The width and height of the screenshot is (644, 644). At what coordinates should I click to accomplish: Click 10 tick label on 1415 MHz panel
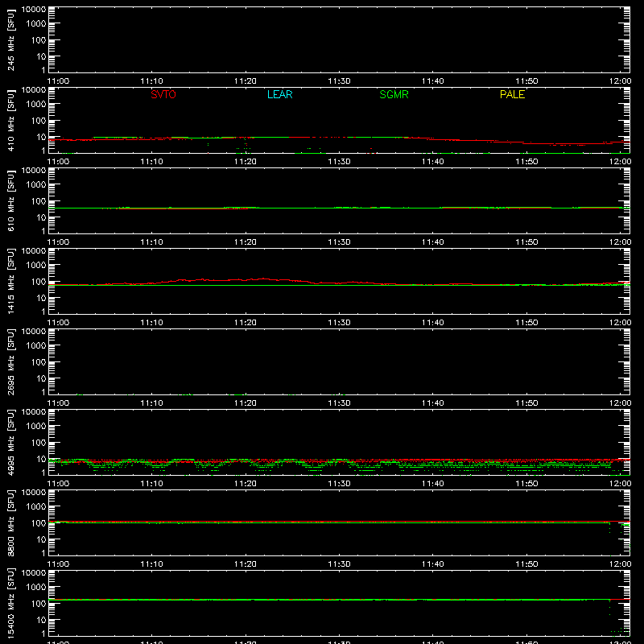[41, 298]
